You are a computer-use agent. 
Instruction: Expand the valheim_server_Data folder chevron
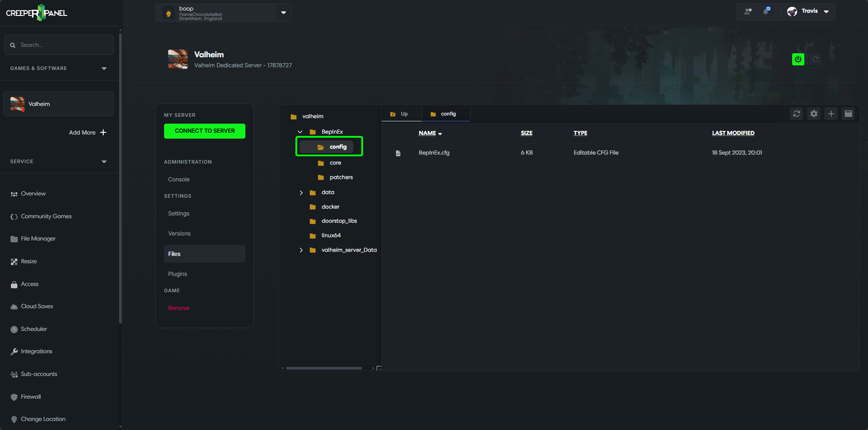pos(301,250)
